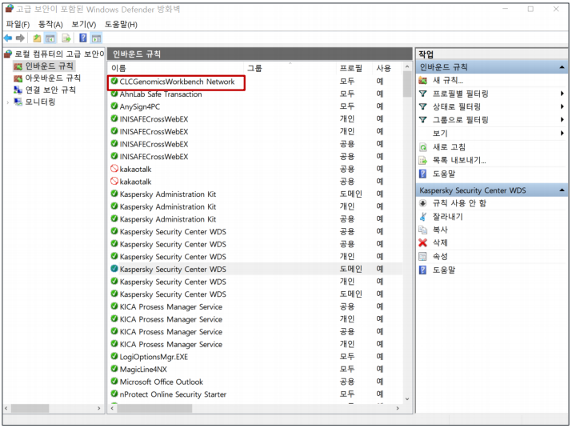Screen dimensions: 572x429
Task: Click 복사 in the actions pane
Action: 440,230
